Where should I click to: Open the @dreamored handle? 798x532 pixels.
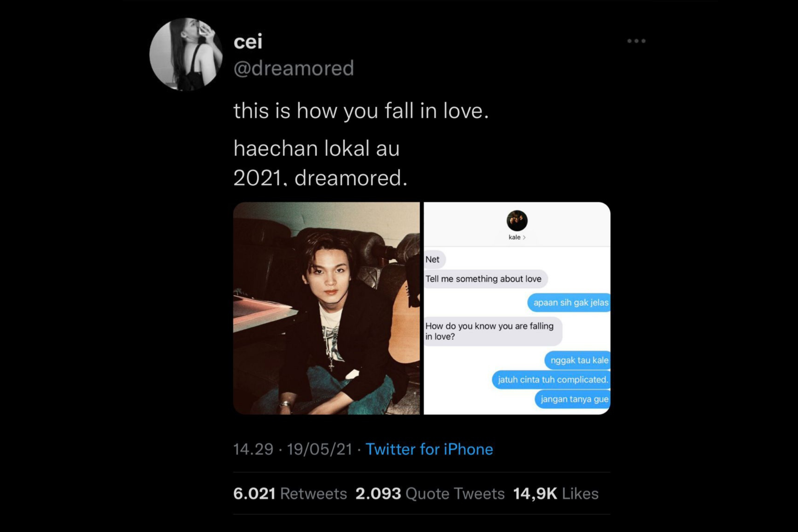pyautogui.click(x=294, y=68)
